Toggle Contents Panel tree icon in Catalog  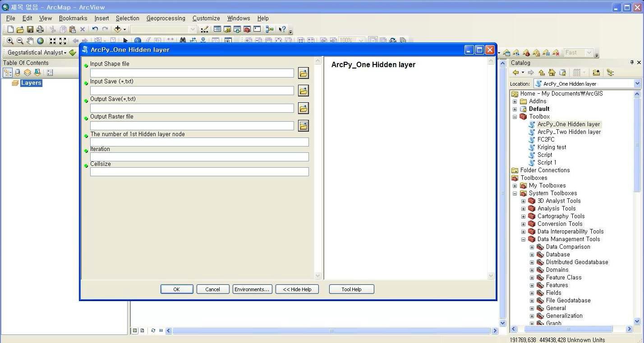pos(610,73)
